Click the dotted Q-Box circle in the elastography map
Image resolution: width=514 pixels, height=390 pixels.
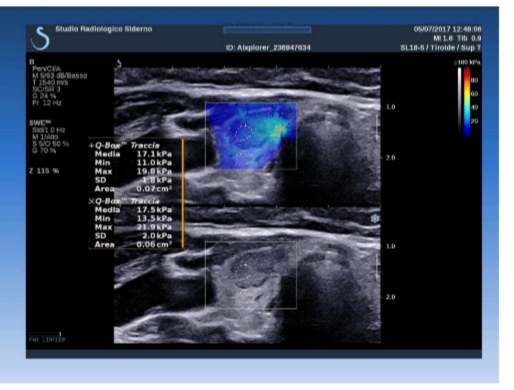pyautogui.click(x=245, y=132)
